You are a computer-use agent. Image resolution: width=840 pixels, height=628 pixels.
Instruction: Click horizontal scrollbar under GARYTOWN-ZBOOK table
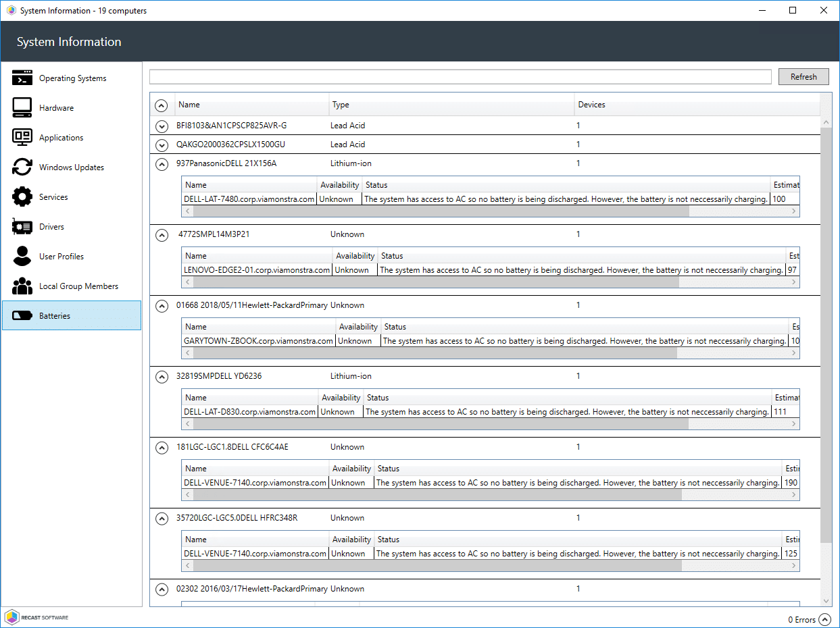click(x=435, y=353)
